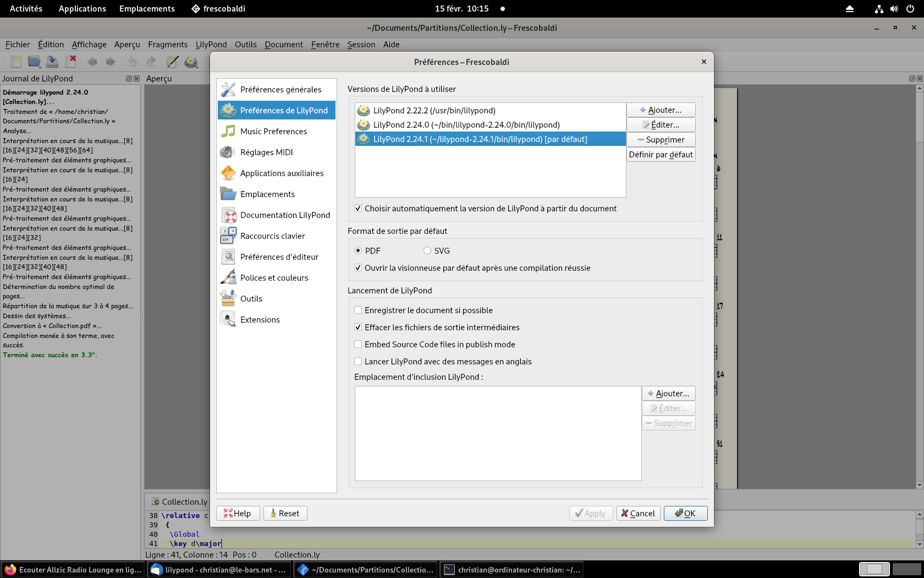Click Éditer next to LilyPond versions list
The image size is (924, 578).
661,125
